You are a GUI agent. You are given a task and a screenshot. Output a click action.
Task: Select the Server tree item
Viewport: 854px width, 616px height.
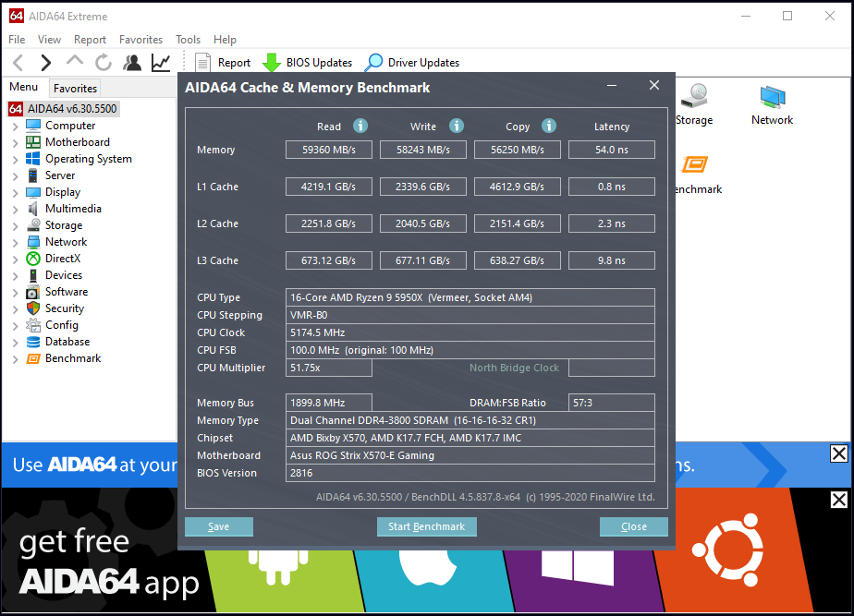point(60,175)
